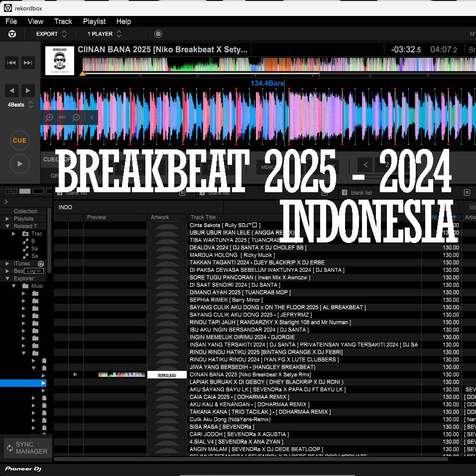Expand the iTunes tree node
Image resolution: width=476 pixels, height=476 pixels.
pyautogui.click(x=7, y=263)
